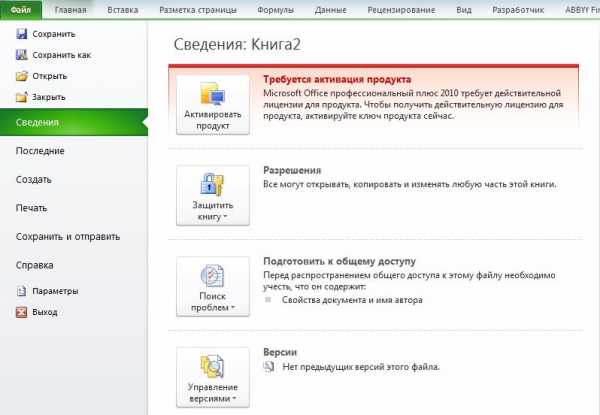Choose Выход to exit Excel
Viewport: 600px width, 415px height.
45,312
